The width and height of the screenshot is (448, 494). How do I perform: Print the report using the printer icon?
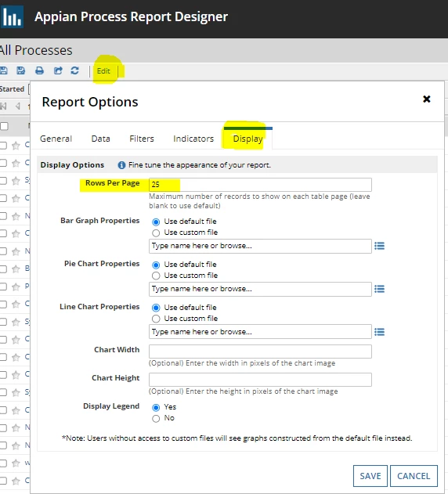39,70
